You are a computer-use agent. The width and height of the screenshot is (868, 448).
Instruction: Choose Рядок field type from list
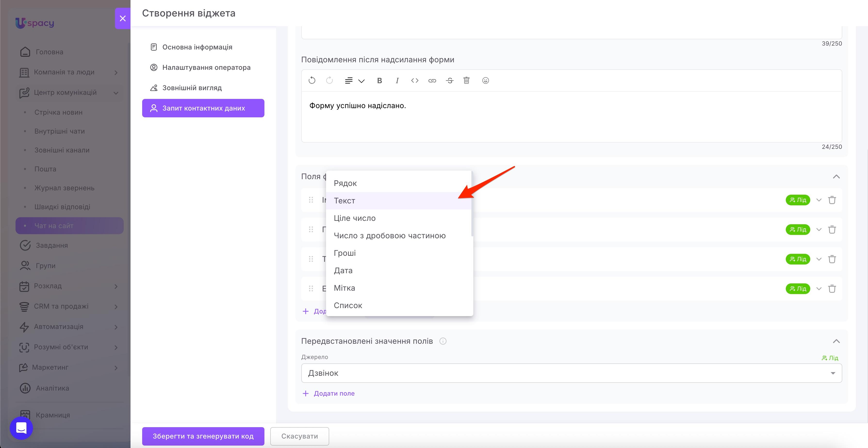pos(399,183)
